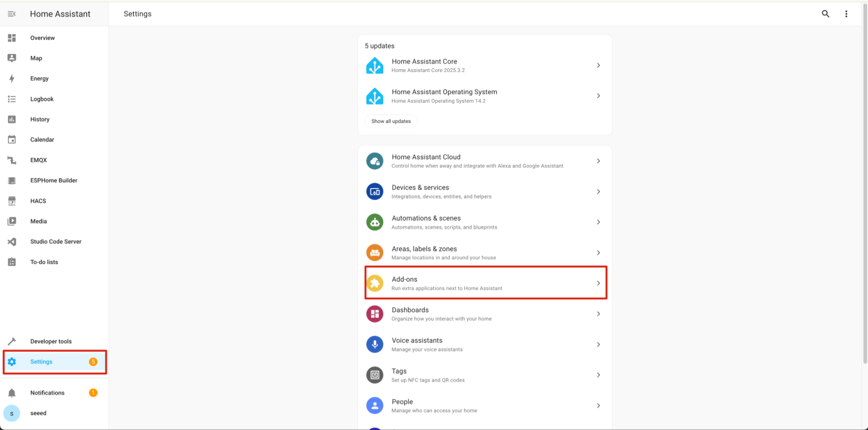Click the Home Assistant Cloud icon
The image size is (868, 430).
tap(374, 161)
